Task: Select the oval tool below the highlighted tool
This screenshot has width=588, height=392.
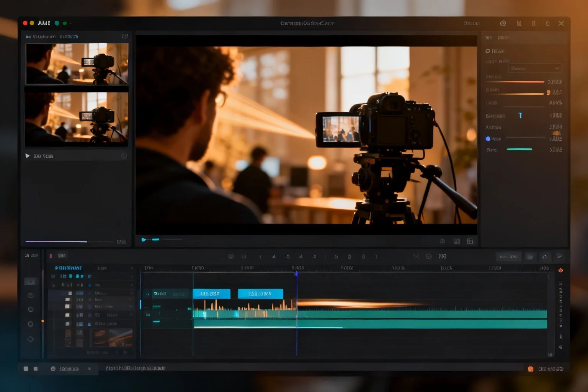Action: (31, 296)
